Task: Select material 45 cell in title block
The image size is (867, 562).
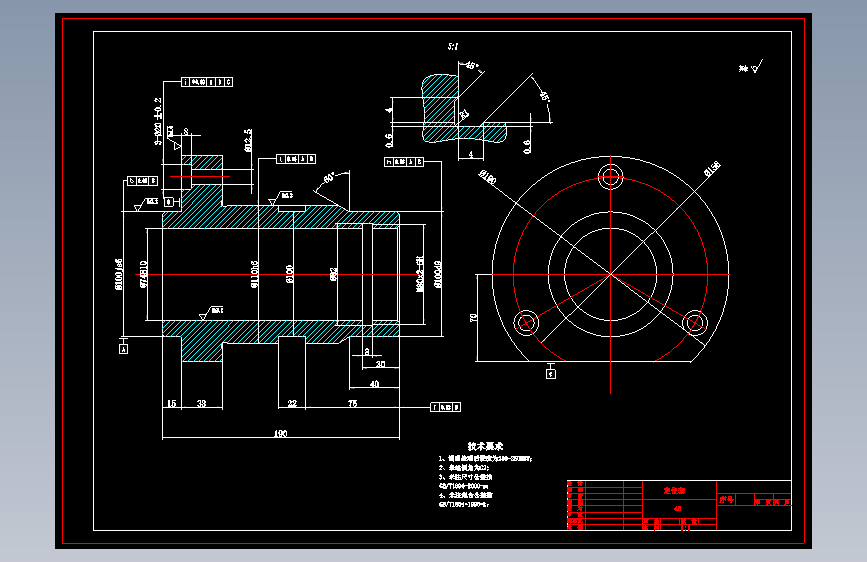Action: 680,508
